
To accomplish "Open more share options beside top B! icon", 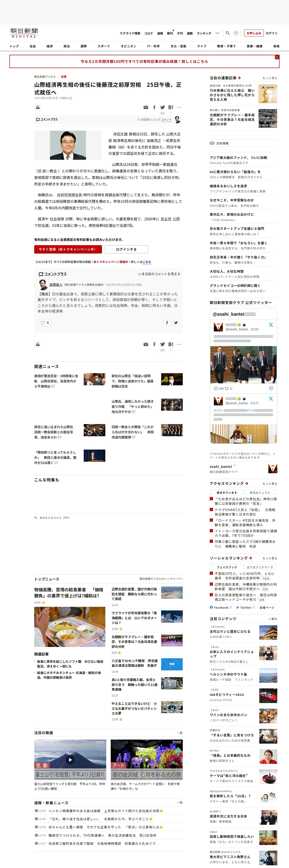I will click(179, 107).
